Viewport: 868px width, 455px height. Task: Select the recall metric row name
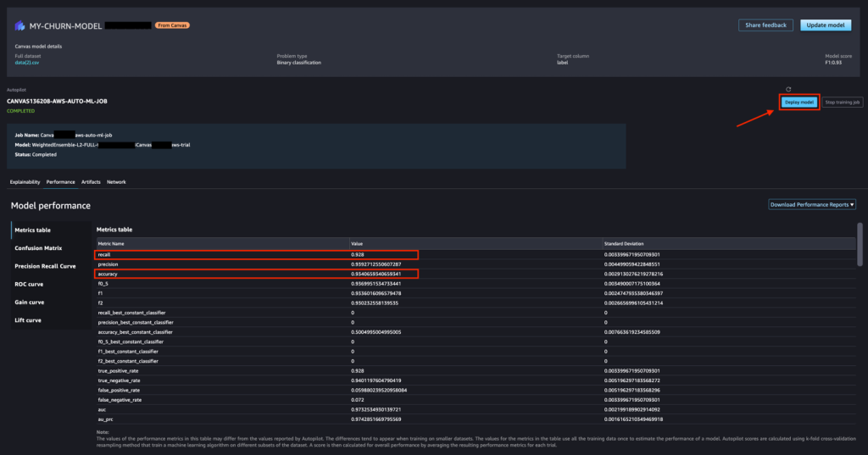(104, 255)
